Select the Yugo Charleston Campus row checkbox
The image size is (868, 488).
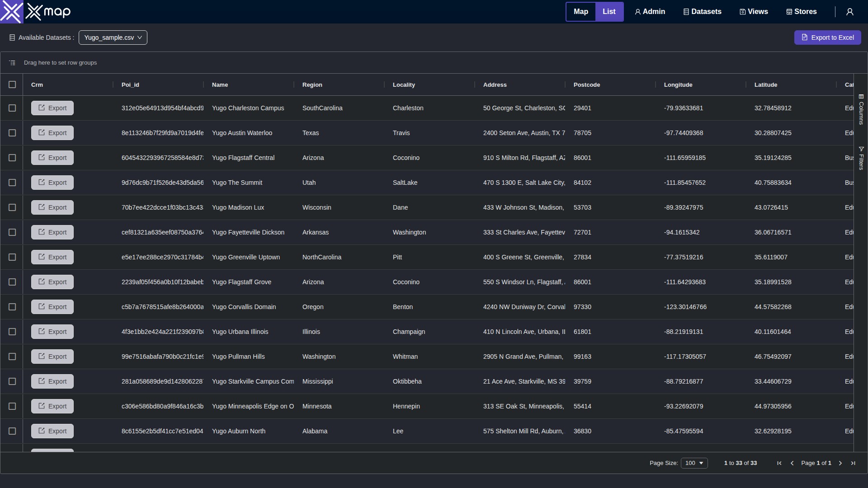[12, 108]
